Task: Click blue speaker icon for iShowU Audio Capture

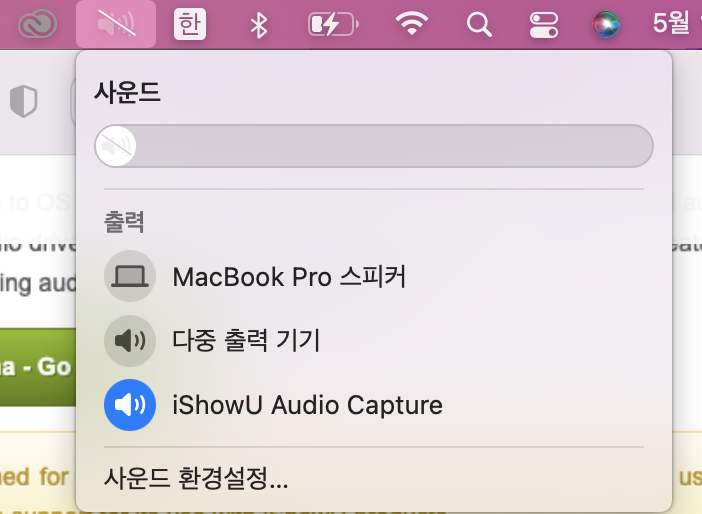Action: [x=130, y=405]
